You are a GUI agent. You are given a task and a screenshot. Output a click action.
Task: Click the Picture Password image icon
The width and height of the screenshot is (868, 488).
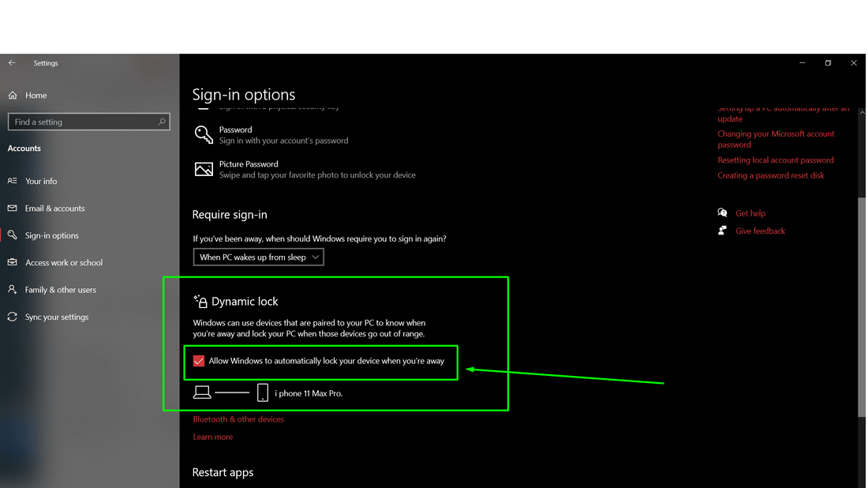pyautogui.click(x=204, y=168)
